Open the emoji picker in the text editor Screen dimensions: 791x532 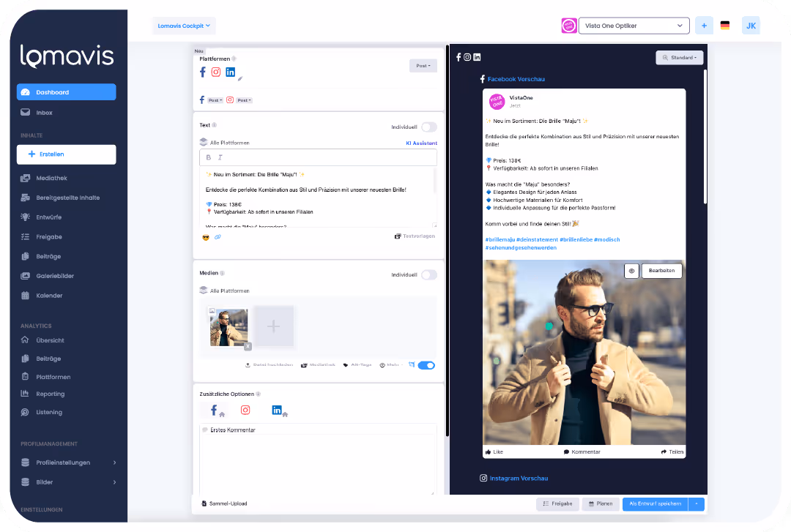tap(205, 237)
